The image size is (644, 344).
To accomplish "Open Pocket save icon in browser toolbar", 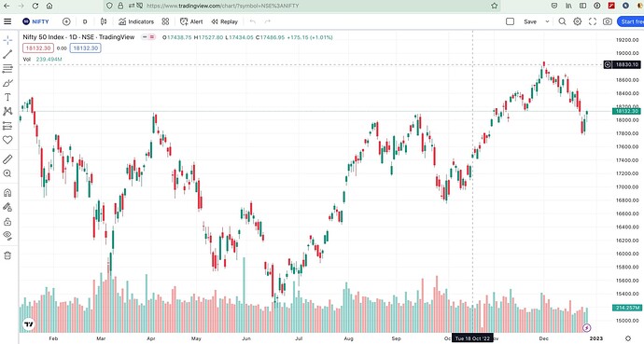I will [x=554, y=6].
